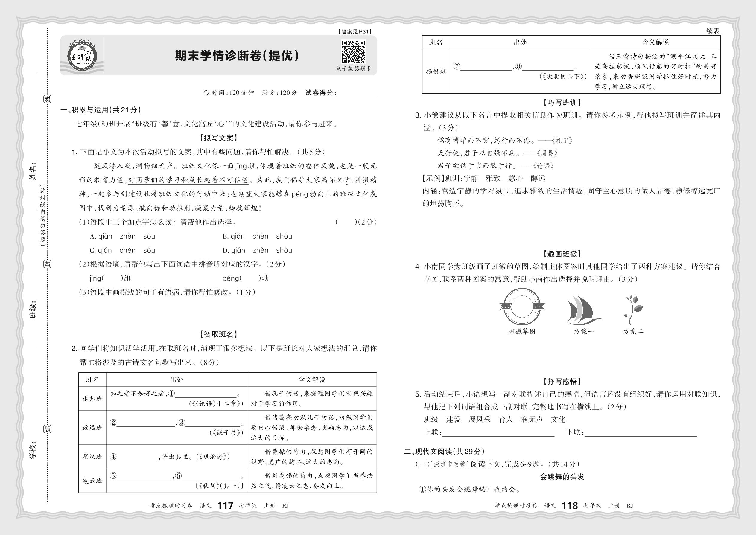Click the answer bracket for question (1)
Screen dimensions: 756x535
click(x=346, y=222)
